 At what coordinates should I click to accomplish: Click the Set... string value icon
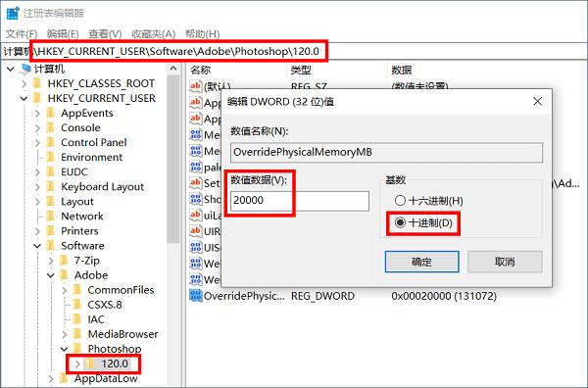[x=195, y=183]
